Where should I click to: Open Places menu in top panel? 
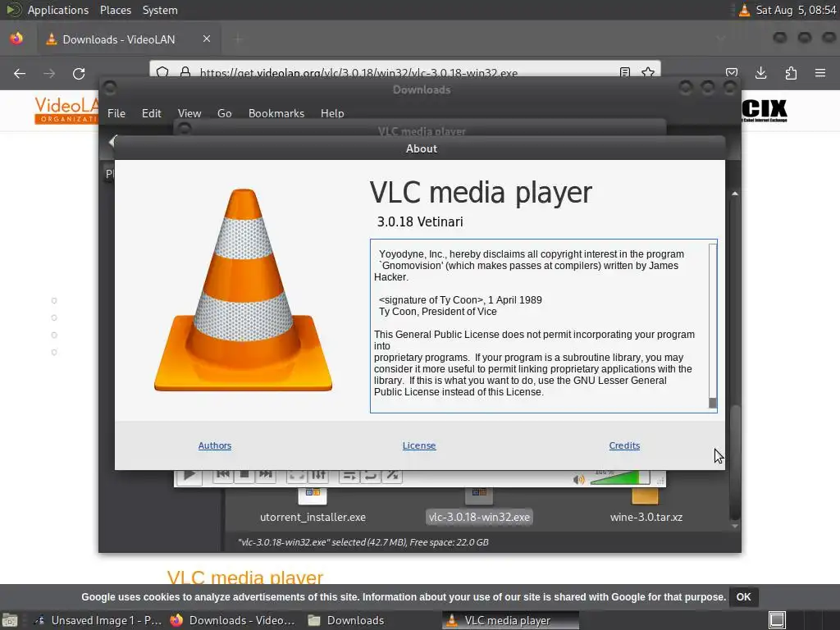click(115, 10)
